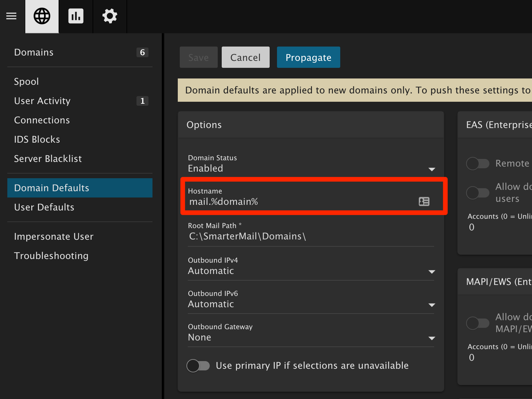
Task: Open the Reports bar chart icon
Action: tap(76, 16)
